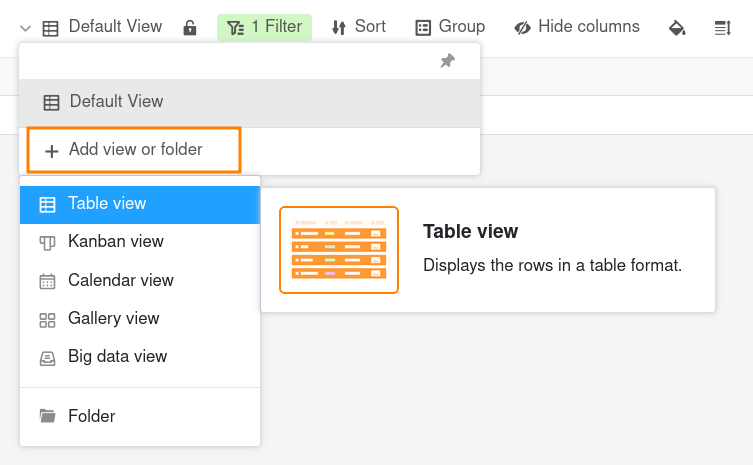Collapse the view dropdown chevron
Screen dimensions: 753x465
25,28
